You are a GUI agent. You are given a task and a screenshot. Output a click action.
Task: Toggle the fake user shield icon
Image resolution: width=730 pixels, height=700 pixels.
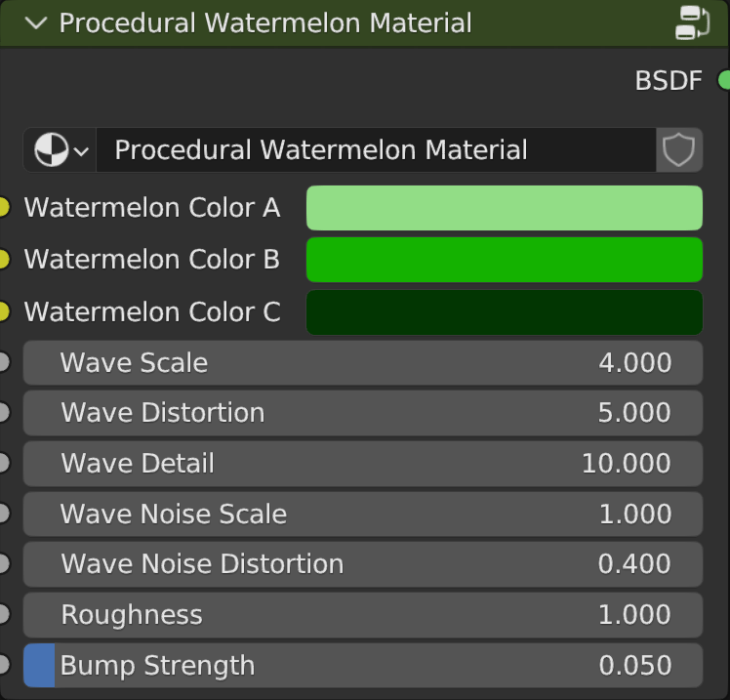pyautogui.click(x=678, y=150)
